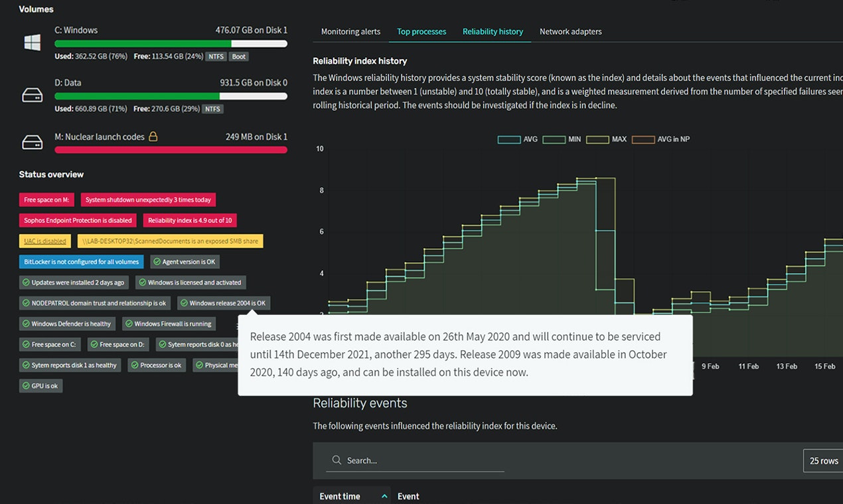Click the '9 Feb' axis label
The image size is (843, 504).
[710, 366]
